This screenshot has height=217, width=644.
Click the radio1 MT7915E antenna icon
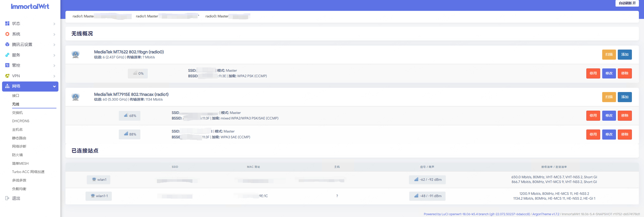(75, 97)
